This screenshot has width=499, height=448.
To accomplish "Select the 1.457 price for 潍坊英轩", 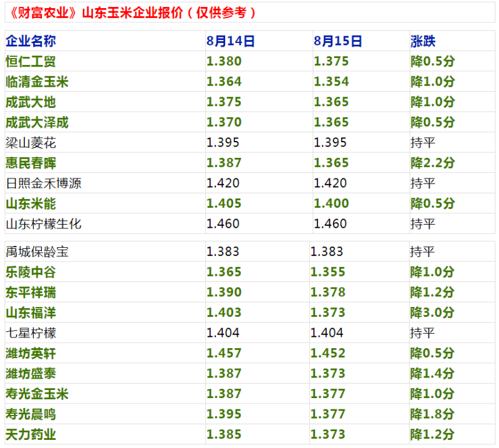I will pyautogui.click(x=223, y=353).
